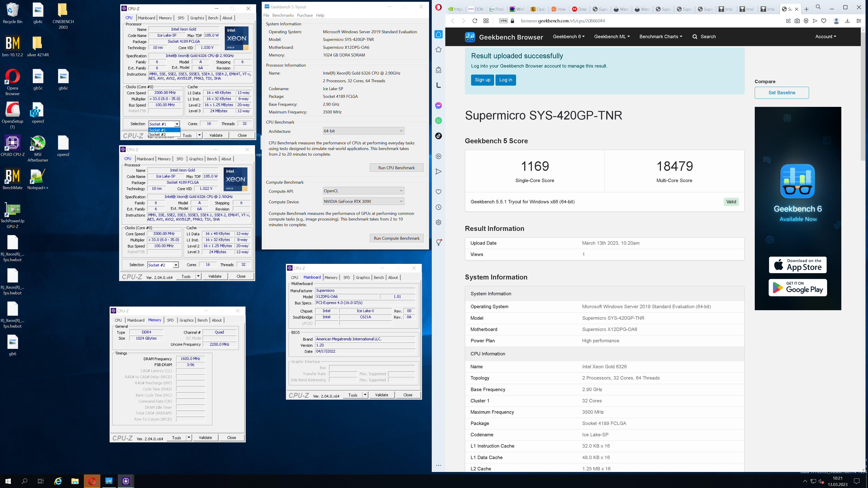The image size is (868, 488).
Task: Click the Sign up button
Action: [482, 80]
